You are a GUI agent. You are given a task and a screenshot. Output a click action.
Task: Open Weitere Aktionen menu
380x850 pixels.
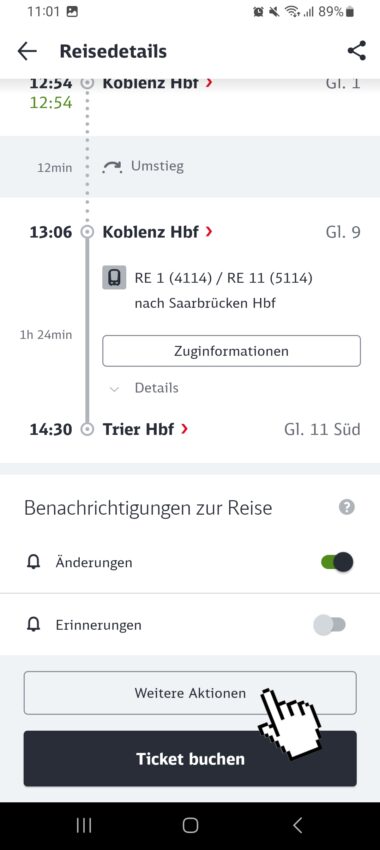tap(190, 693)
